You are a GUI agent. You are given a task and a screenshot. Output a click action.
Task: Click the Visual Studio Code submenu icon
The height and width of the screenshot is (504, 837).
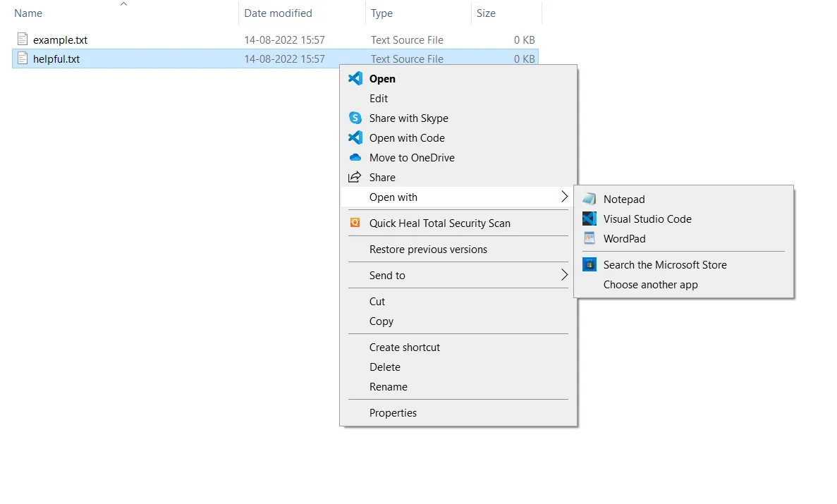point(589,219)
